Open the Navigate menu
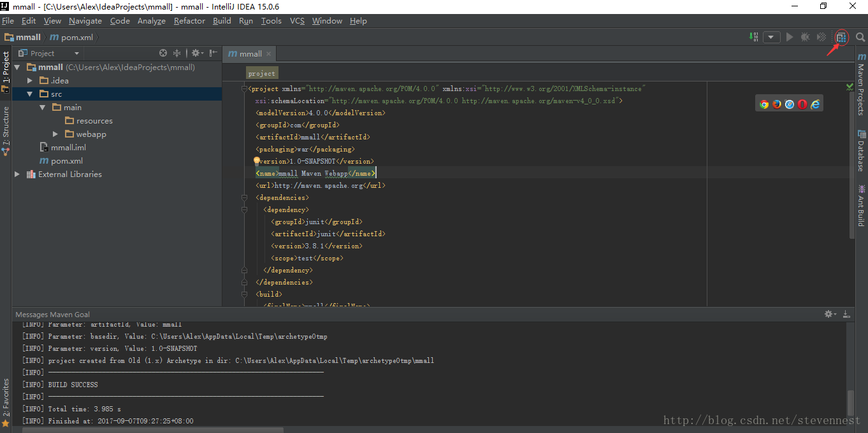Screen dimensions: 868x433 pyautogui.click(x=85, y=21)
